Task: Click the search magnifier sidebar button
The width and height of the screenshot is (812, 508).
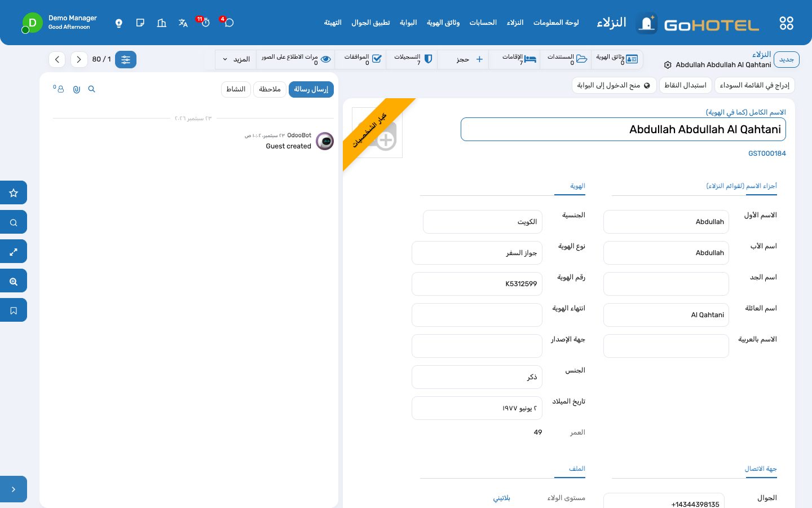Action: pos(14,222)
